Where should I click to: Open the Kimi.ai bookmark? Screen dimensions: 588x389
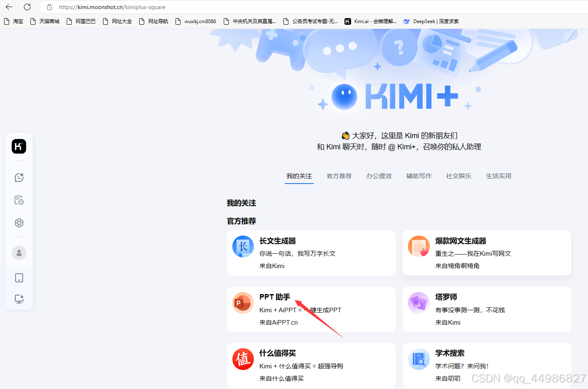pyautogui.click(x=370, y=21)
